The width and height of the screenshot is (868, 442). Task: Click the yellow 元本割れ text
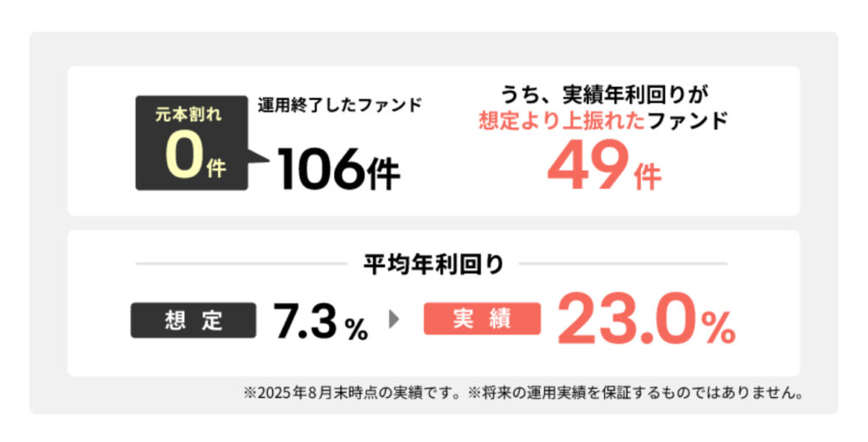click(187, 115)
